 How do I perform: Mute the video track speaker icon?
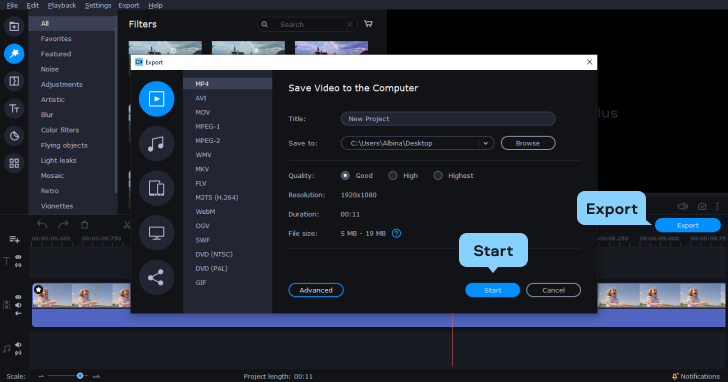click(x=18, y=305)
